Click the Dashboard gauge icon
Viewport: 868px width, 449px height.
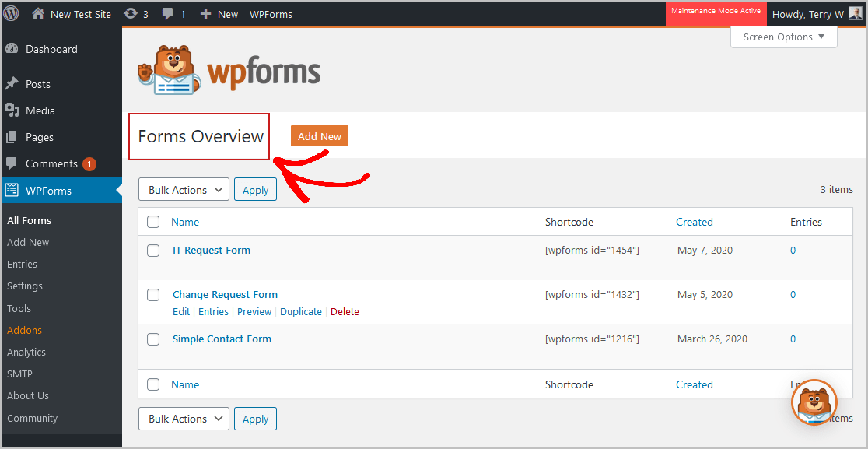(12, 49)
